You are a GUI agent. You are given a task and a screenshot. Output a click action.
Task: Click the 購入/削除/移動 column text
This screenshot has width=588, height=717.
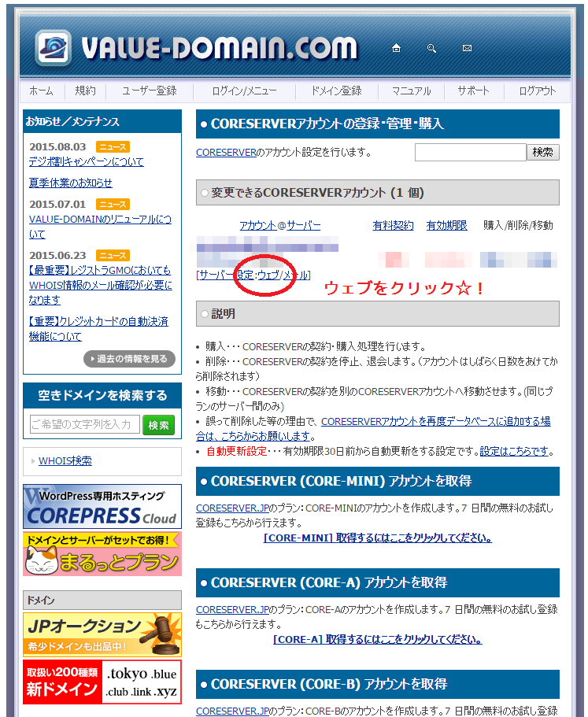pos(518,225)
